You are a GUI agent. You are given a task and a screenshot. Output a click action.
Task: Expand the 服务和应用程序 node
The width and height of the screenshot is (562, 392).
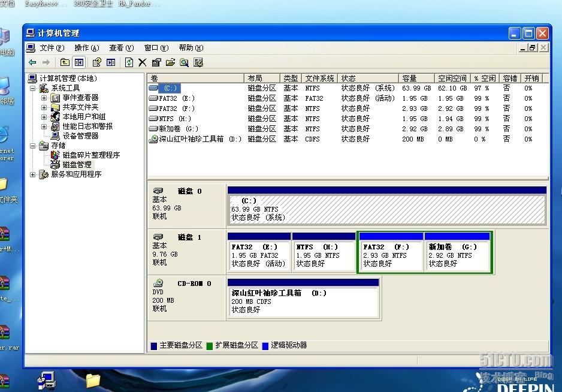32,174
